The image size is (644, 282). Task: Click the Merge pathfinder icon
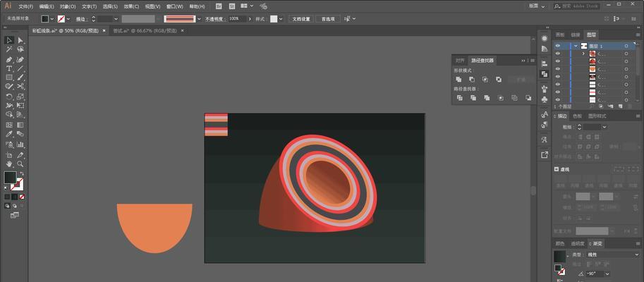coord(487,98)
